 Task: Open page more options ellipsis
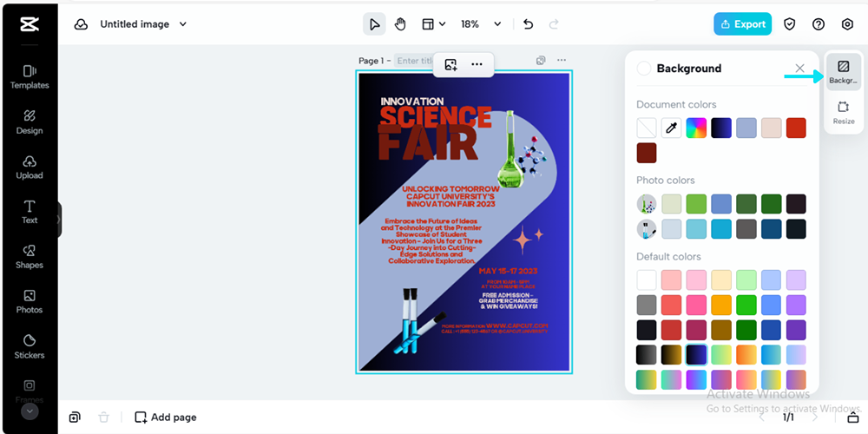point(562,61)
